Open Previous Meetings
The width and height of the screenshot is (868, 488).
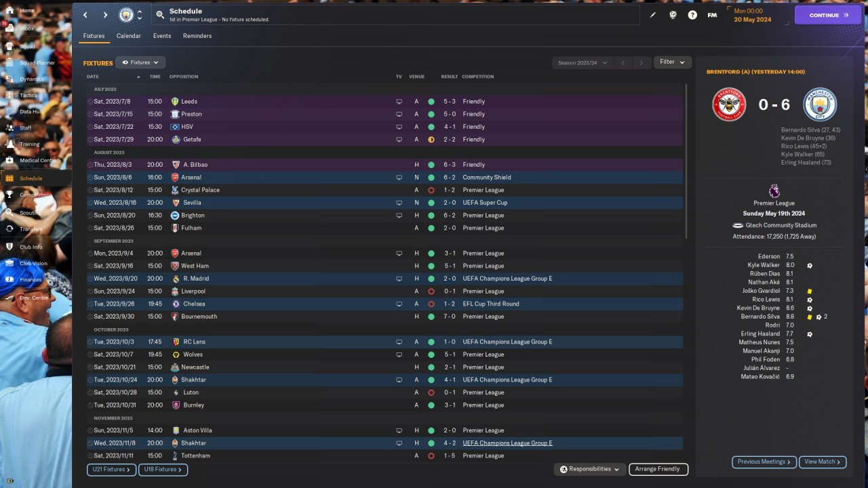tap(764, 462)
